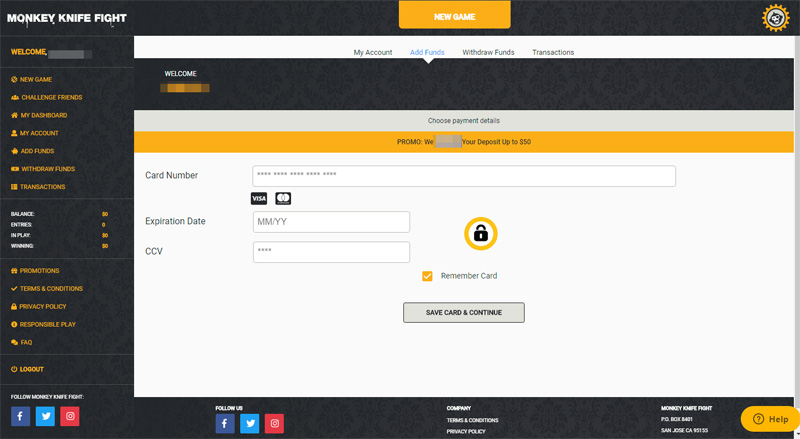This screenshot has height=439, width=800.
Task: Click the deposit PROMO banner
Action: click(464, 142)
